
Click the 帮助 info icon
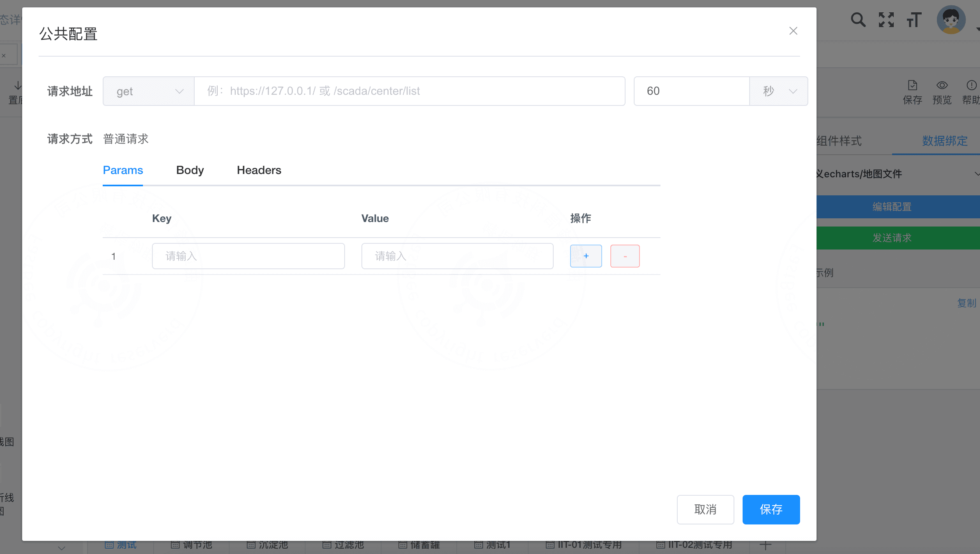click(x=971, y=92)
